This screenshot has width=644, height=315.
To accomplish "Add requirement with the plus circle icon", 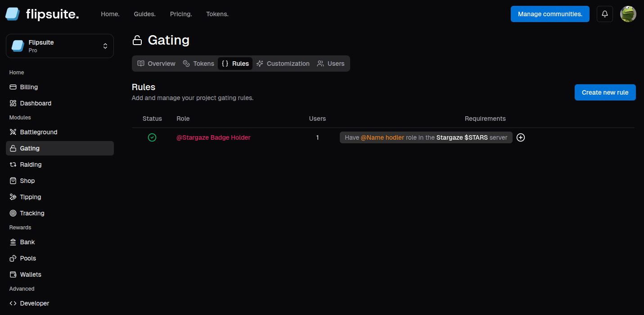I will pos(521,137).
